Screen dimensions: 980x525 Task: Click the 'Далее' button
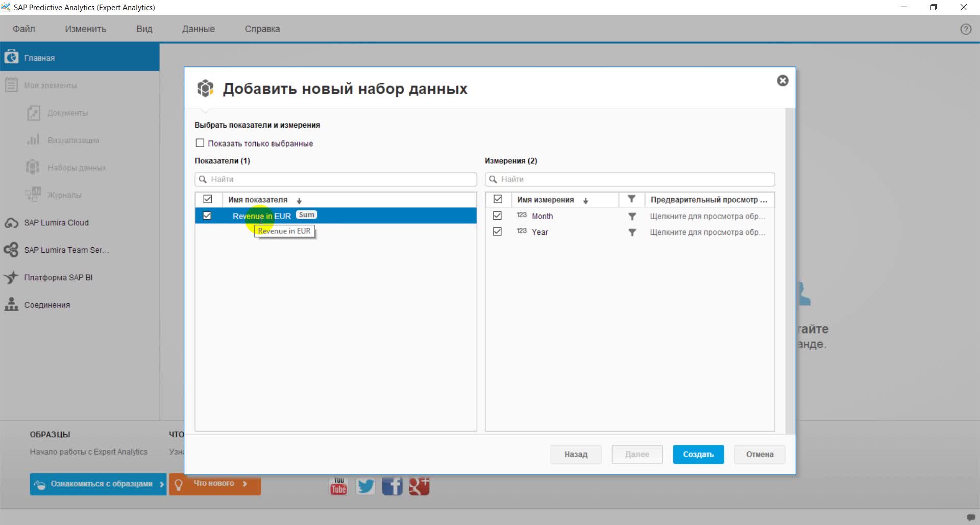[x=637, y=454]
